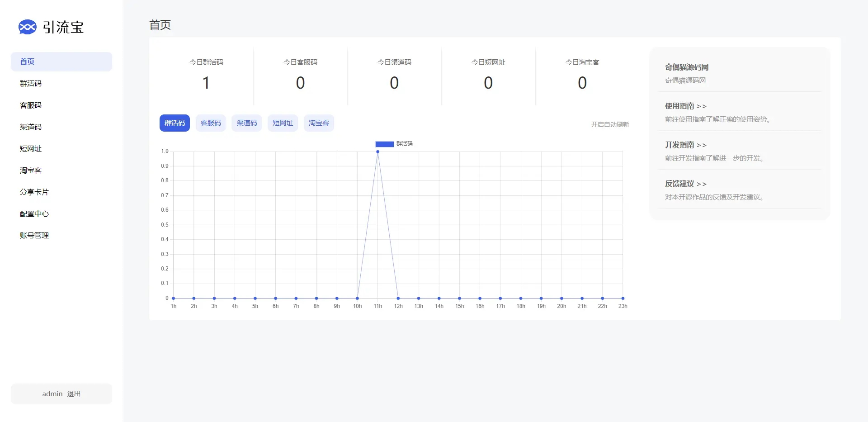Viewport: 868px width, 422px height.
Task: Switch chart to 渠道码 tab
Action: coord(246,123)
